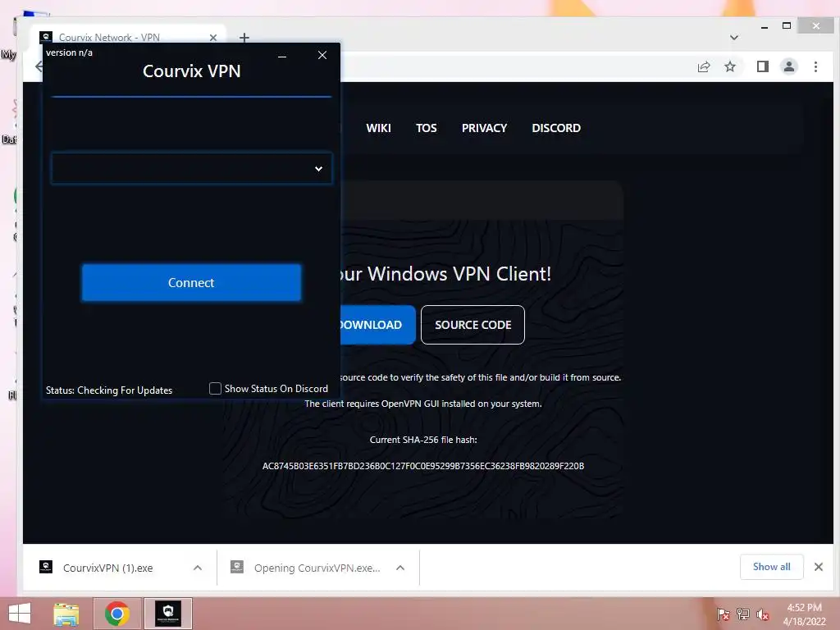840x630 pixels.
Task: Expand options for CourvixVPN (1).exe download
Action: pyautogui.click(x=198, y=568)
